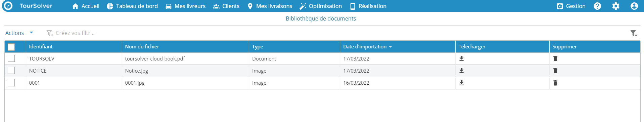The width and height of the screenshot is (644, 122).
Task: Download the toursolver-cloud-book.pdf file
Action: click(461, 58)
